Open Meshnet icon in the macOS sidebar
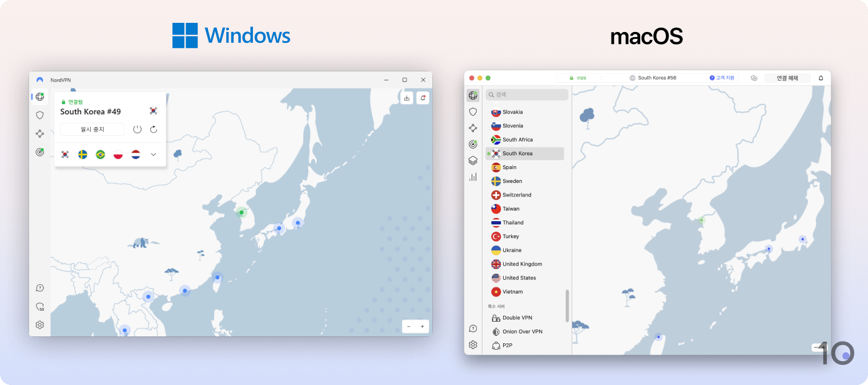The width and height of the screenshot is (868, 385). point(473,128)
